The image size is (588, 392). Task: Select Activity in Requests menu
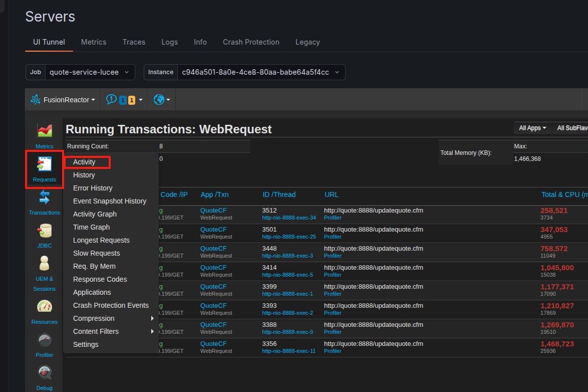[x=84, y=162]
